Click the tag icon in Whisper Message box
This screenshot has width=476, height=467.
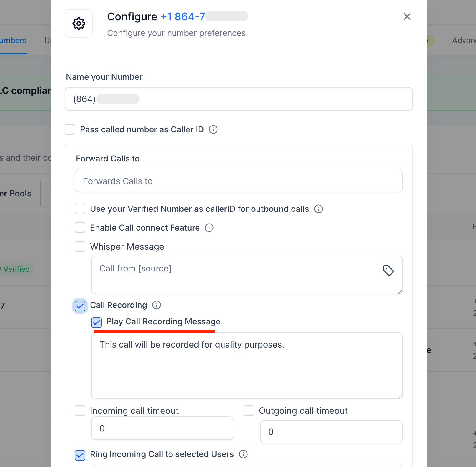pos(388,270)
